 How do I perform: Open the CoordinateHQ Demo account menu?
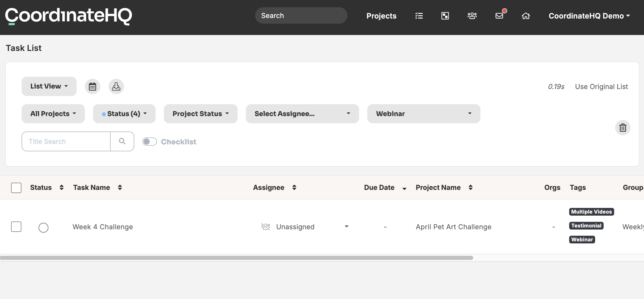(x=589, y=16)
